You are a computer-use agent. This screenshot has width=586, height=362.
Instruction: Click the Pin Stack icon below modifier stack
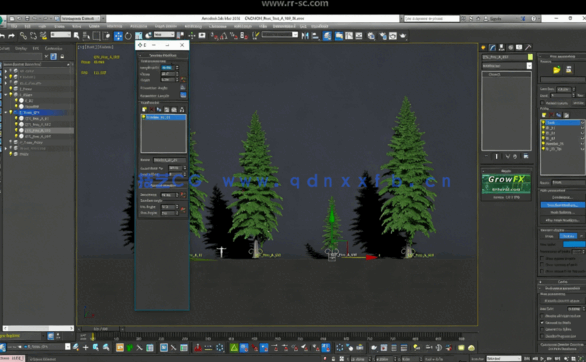487,156
